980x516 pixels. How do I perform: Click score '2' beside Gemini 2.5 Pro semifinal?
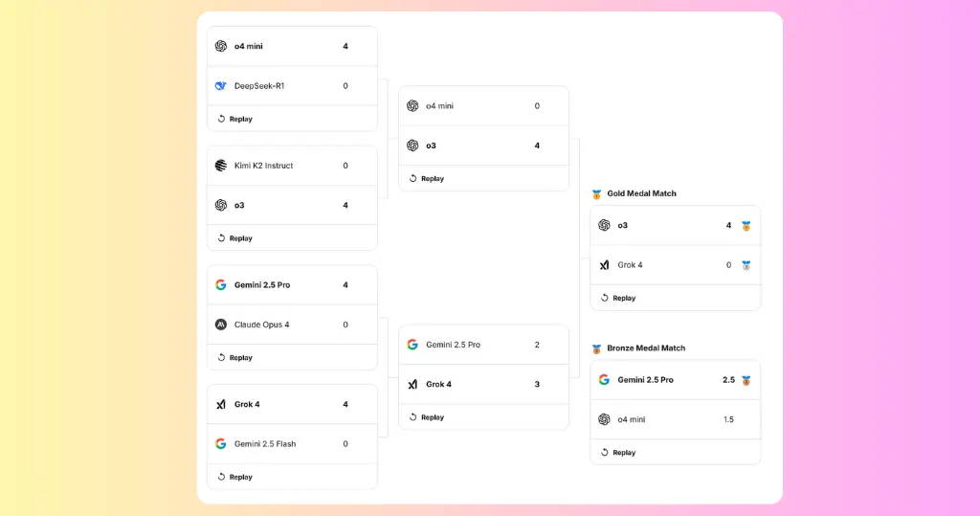click(x=537, y=345)
